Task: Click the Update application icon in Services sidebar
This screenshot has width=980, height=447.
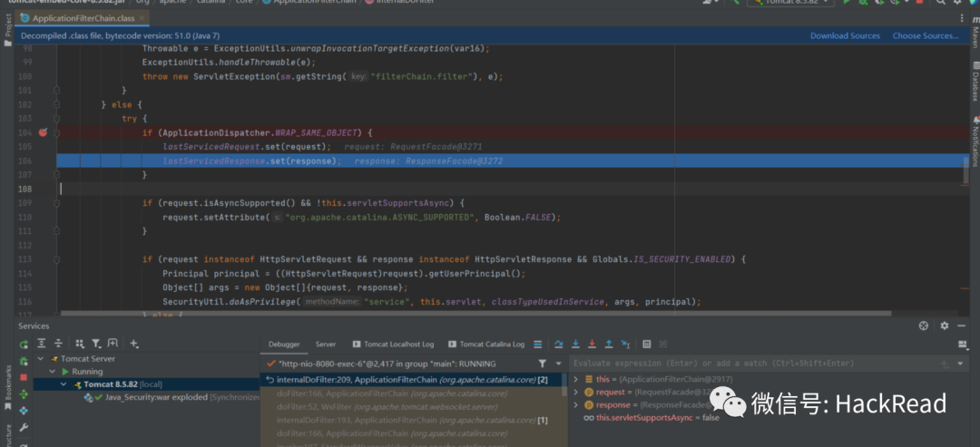Action: (x=23, y=410)
